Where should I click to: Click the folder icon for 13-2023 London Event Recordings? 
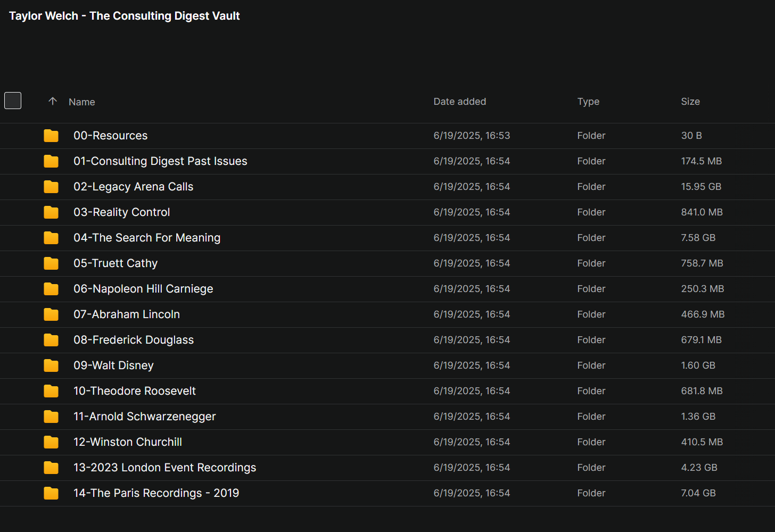pos(51,468)
